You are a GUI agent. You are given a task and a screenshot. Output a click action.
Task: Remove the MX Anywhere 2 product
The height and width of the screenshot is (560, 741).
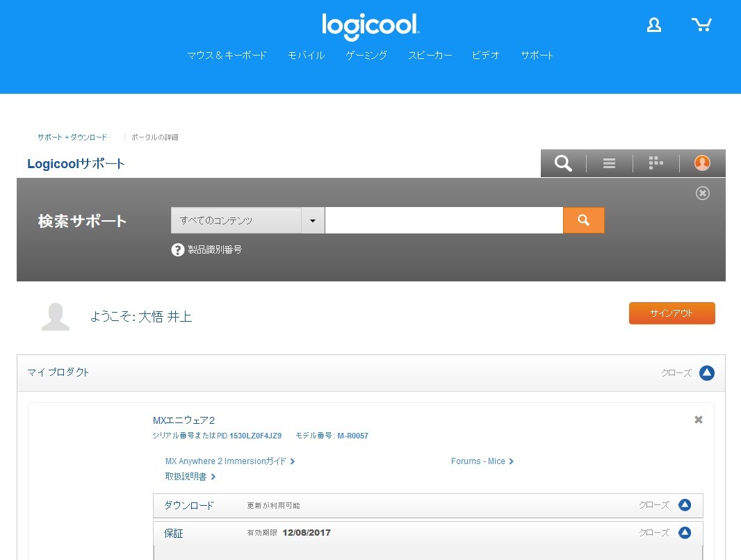[699, 420]
